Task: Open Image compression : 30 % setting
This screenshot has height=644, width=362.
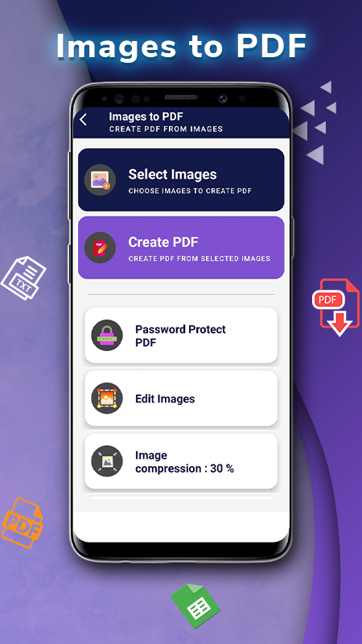Action: pyautogui.click(x=181, y=461)
